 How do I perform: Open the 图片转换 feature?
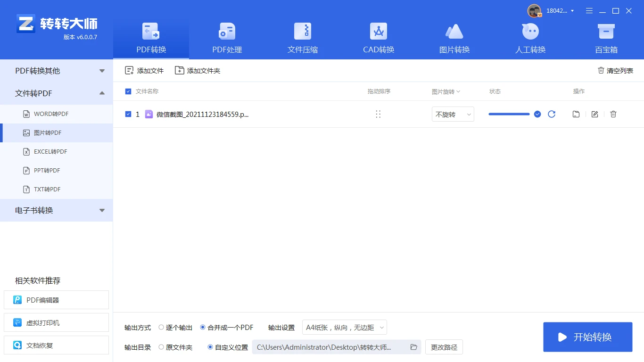[x=454, y=38]
